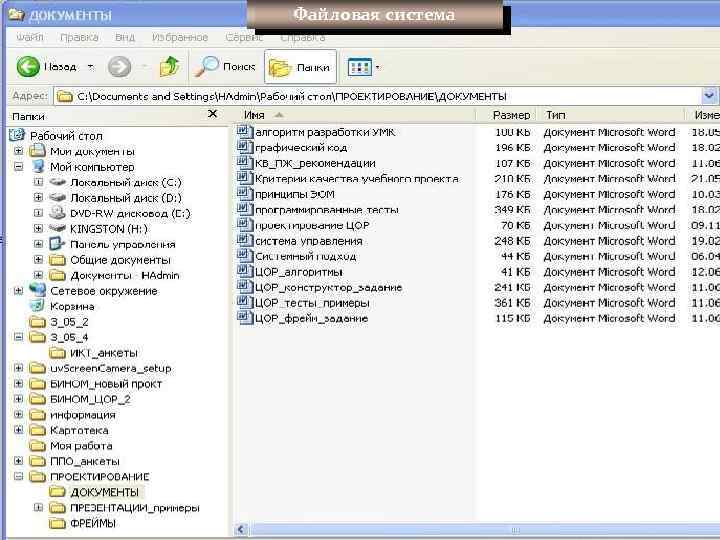Expand Локальный диск (D:) node
The width and height of the screenshot is (720, 540).
click(39, 198)
